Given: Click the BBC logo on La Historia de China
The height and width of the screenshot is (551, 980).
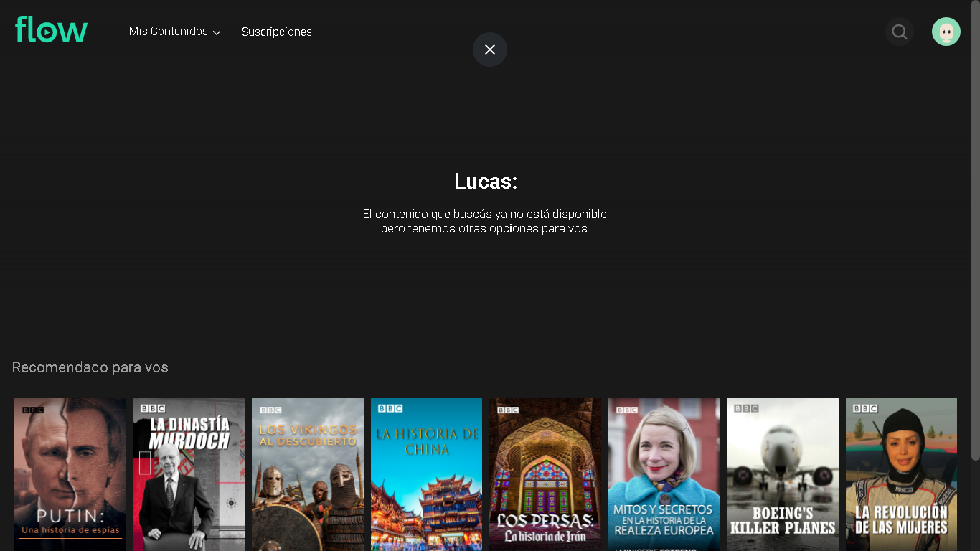Looking at the screenshot, I should click(390, 408).
